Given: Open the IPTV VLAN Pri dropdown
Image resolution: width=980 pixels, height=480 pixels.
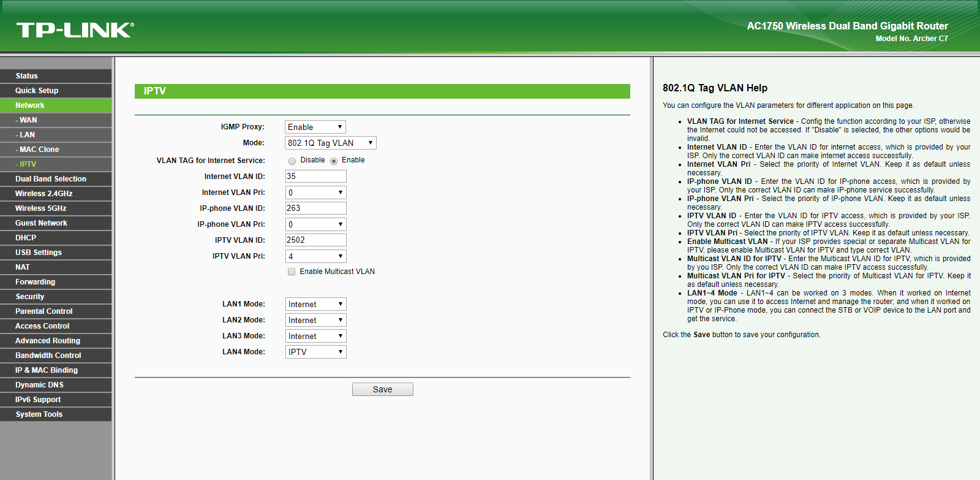Looking at the screenshot, I should coord(316,256).
